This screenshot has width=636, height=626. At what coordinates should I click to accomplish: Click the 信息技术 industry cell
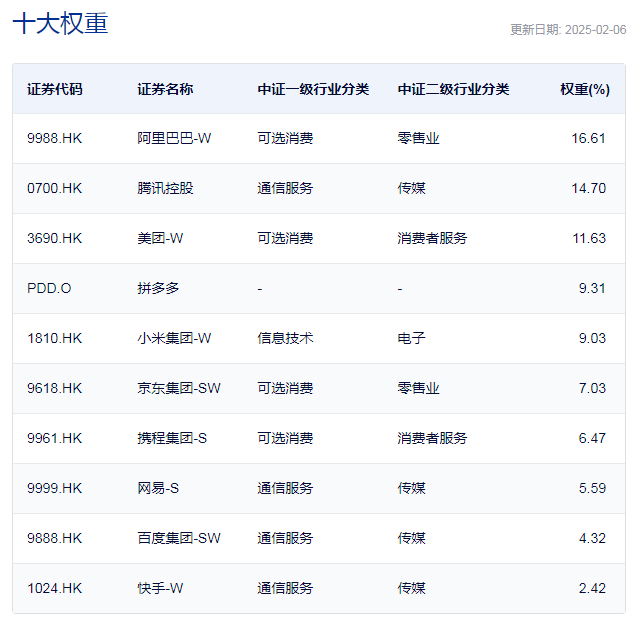pos(285,338)
